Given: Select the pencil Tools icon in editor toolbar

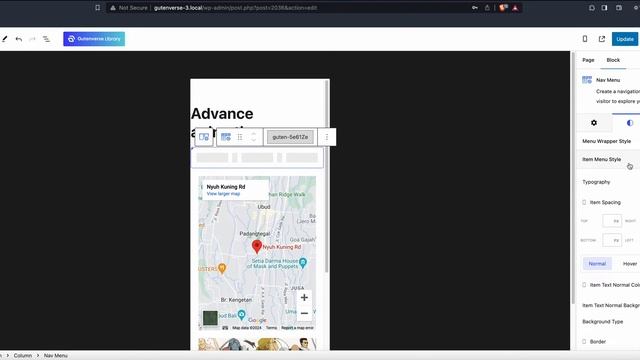Looking at the screenshot, I should [x=4, y=39].
